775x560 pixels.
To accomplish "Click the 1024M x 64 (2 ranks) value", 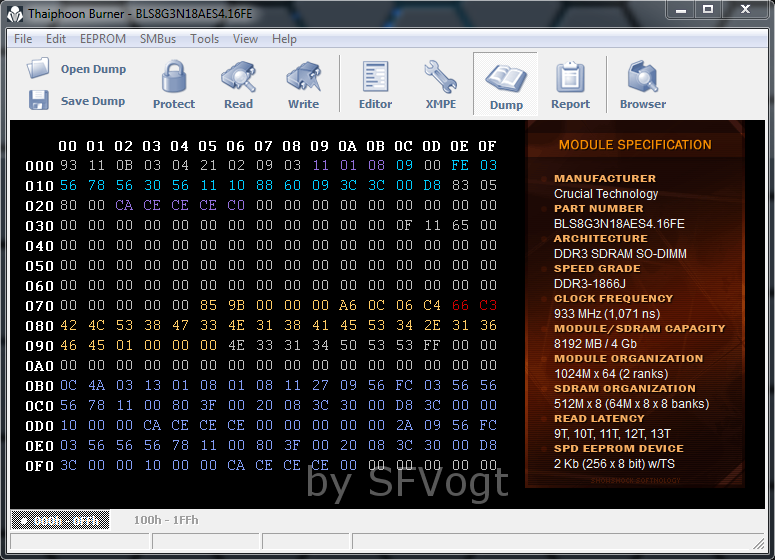I will click(611, 374).
